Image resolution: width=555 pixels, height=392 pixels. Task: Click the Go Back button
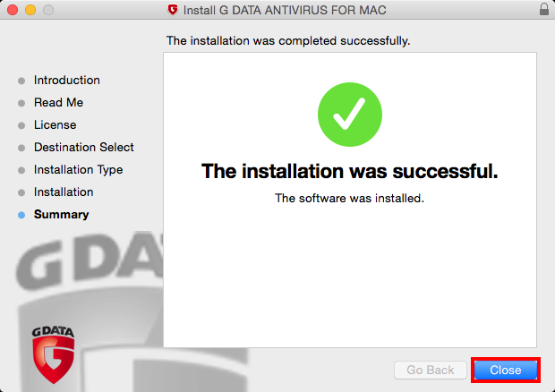tap(431, 370)
